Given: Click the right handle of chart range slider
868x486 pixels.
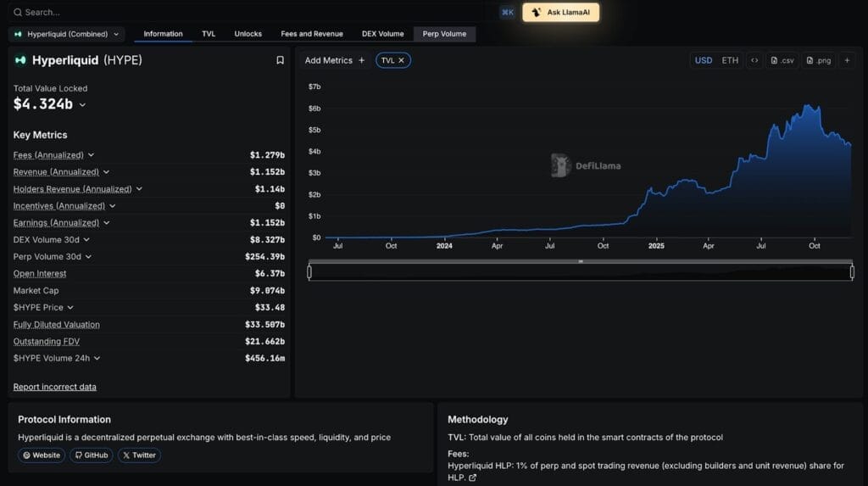Looking at the screenshot, I should tap(852, 272).
